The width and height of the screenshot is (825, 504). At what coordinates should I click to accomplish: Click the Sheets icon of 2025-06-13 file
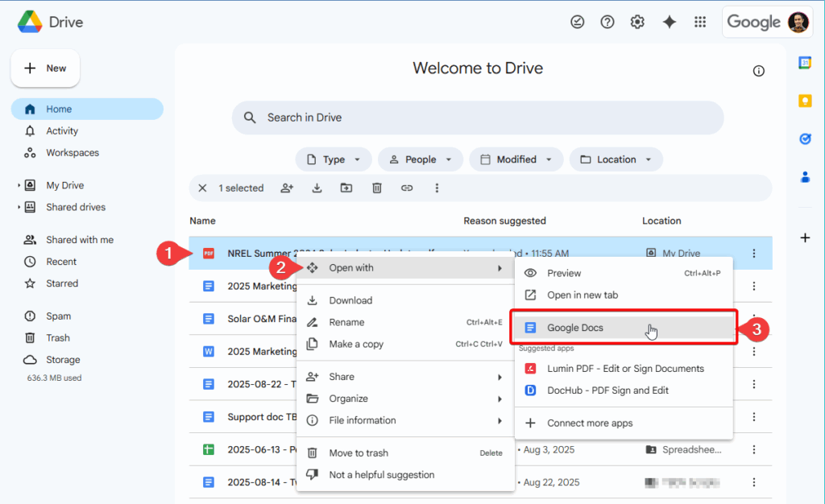tap(209, 449)
